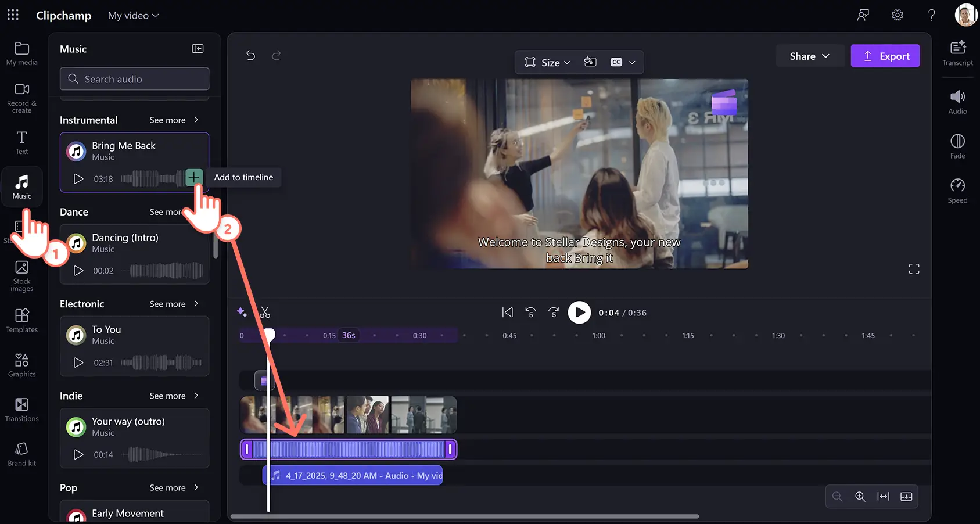Open the Transcript panel
The height and width of the screenshot is (524, 980).
(957, 53)
